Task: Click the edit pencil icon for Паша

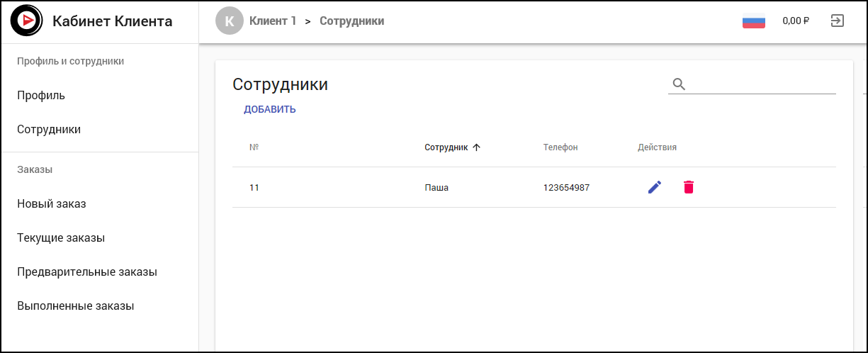Action: (655, 187)
